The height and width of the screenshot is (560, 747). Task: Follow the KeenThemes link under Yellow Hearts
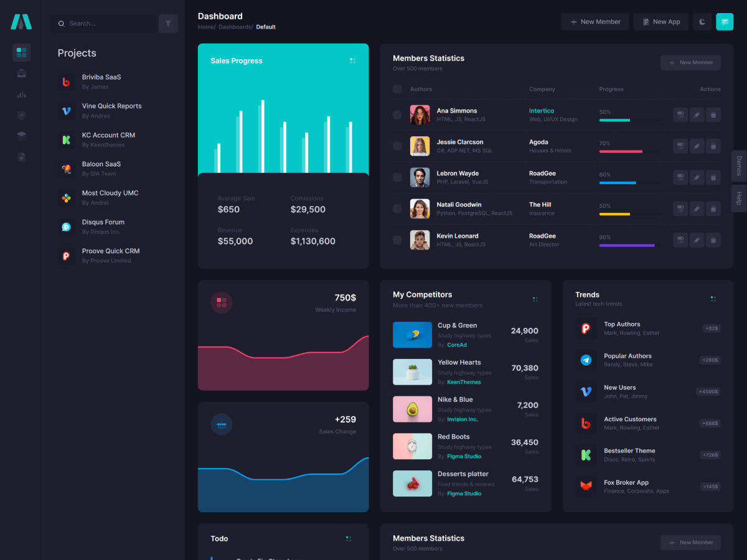coord(464,382)
